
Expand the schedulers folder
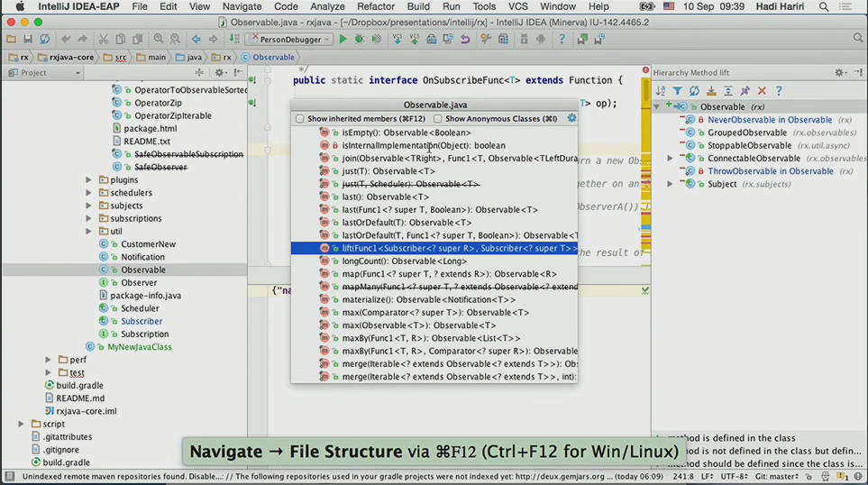pos(88,193)
